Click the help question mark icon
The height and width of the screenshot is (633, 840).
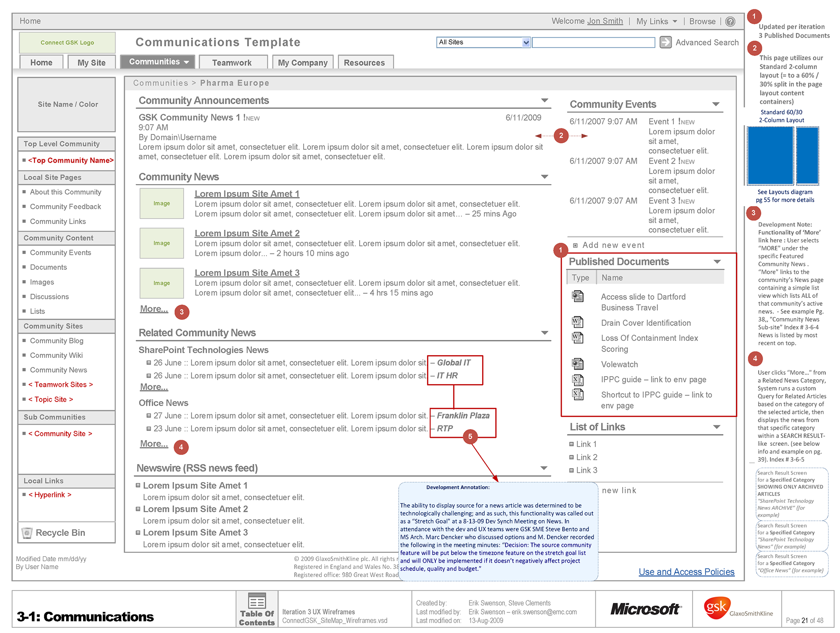pos(730,21)
